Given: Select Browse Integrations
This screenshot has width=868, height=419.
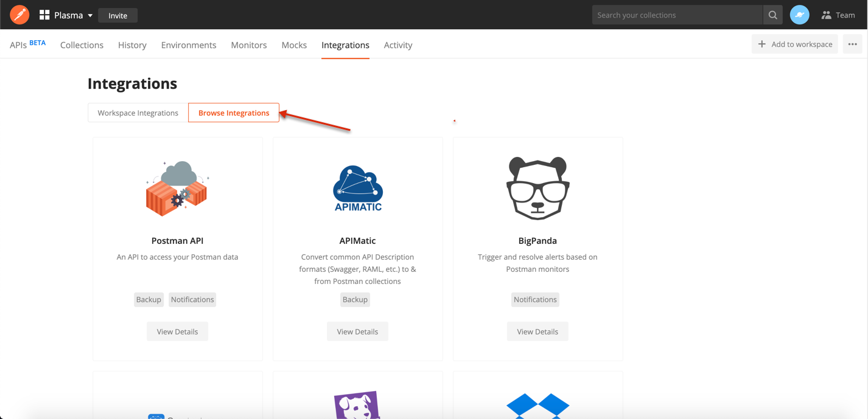Looking at the screenshot, I should click(x=234, y=113).
